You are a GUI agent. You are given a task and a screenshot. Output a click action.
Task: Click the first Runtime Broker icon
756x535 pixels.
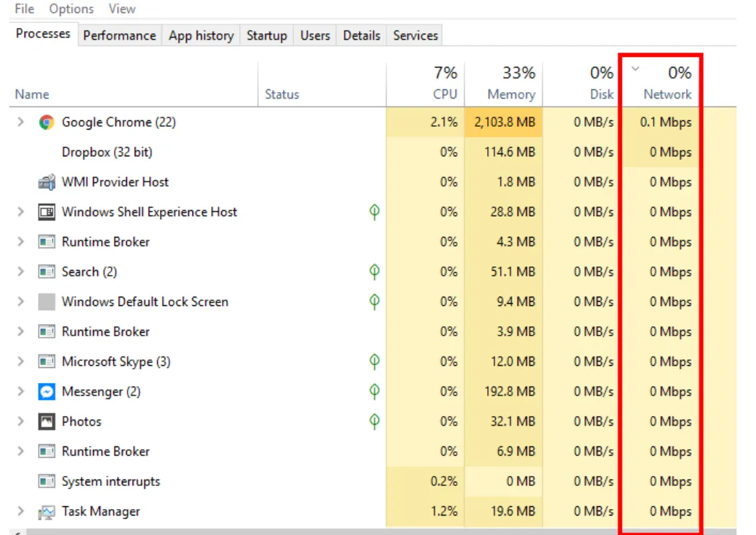point(45,241)
